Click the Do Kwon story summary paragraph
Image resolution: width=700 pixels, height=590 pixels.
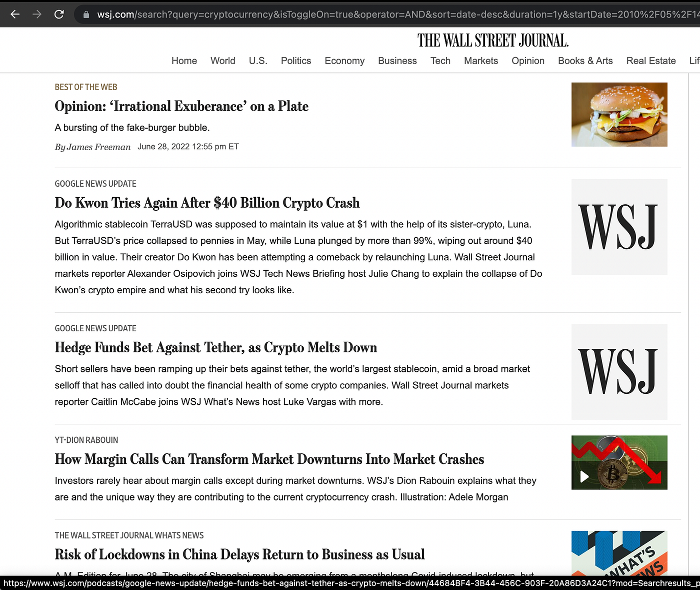point(298,257)
